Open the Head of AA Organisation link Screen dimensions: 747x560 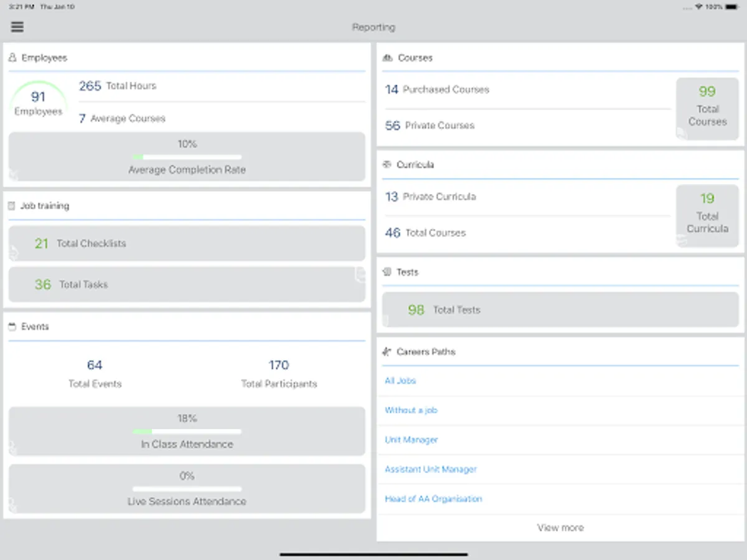(433, 498)
